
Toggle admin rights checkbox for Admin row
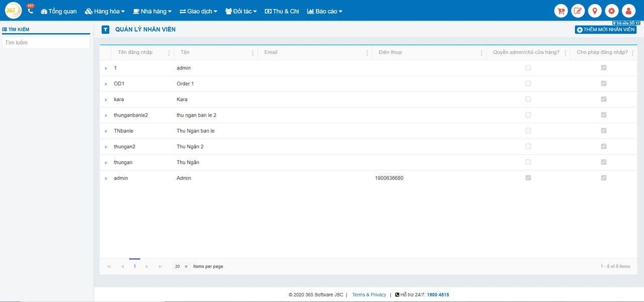pos(528,178)
